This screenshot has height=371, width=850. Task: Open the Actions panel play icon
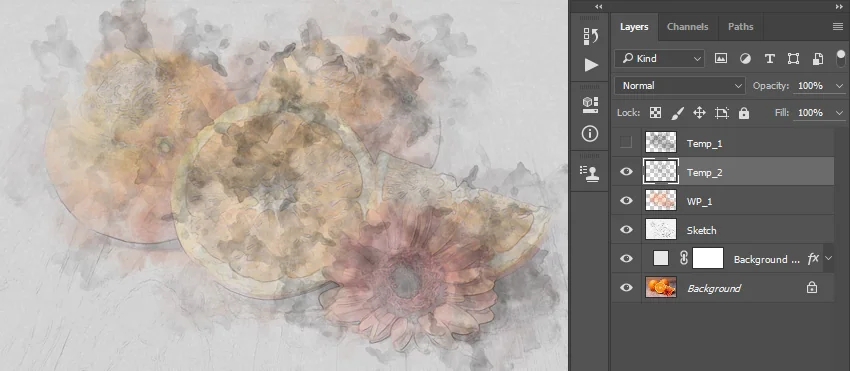click(x=591, y=65)
